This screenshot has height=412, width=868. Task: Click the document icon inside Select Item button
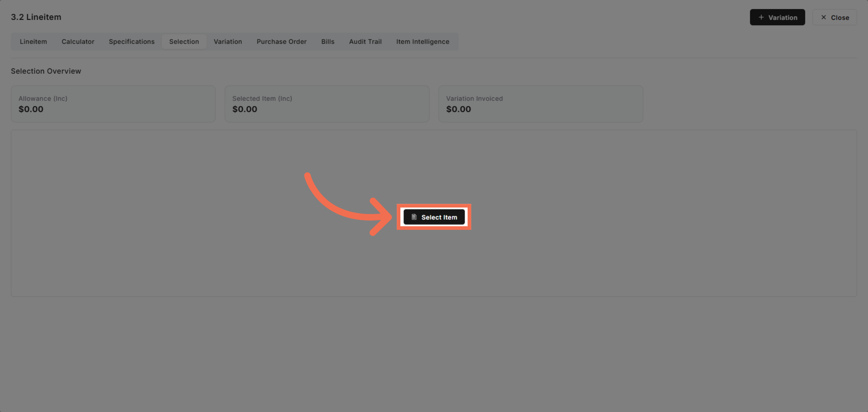click(x=414, y=217)
